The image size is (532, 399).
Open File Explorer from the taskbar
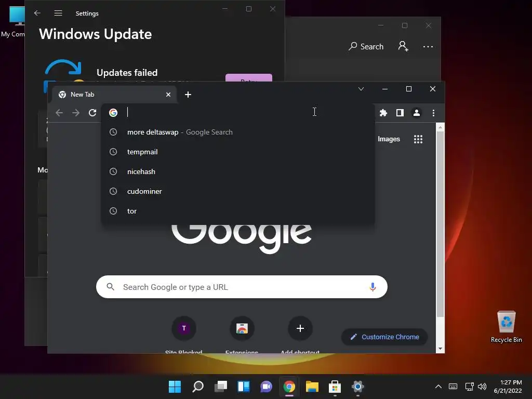pyautogui.click(x=312, y=387)
